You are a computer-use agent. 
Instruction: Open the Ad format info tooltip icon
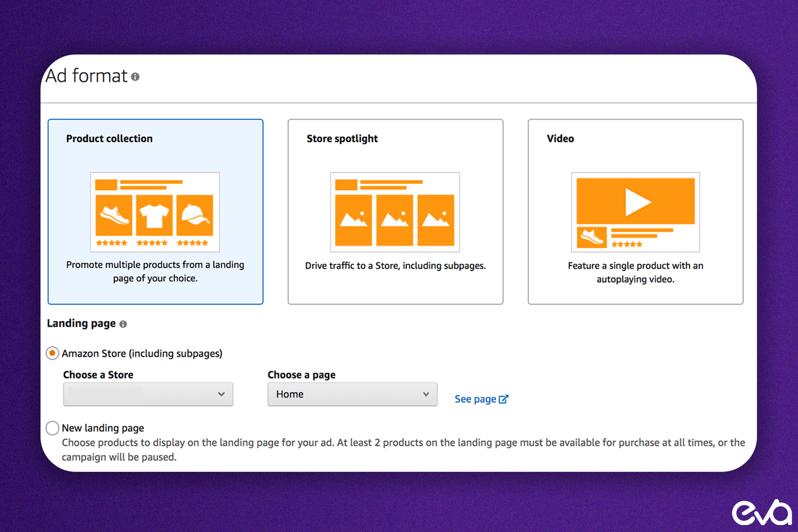[x=135, y=77]
